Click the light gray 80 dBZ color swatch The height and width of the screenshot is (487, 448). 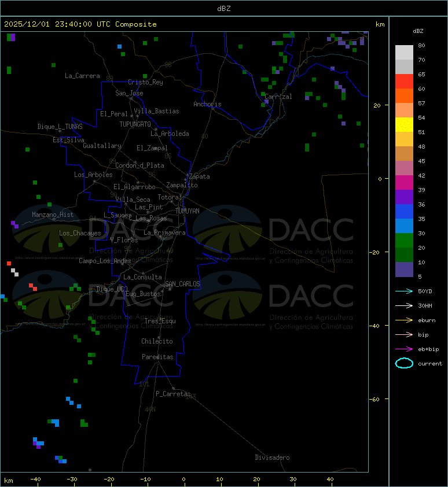[x=404, y=52]
